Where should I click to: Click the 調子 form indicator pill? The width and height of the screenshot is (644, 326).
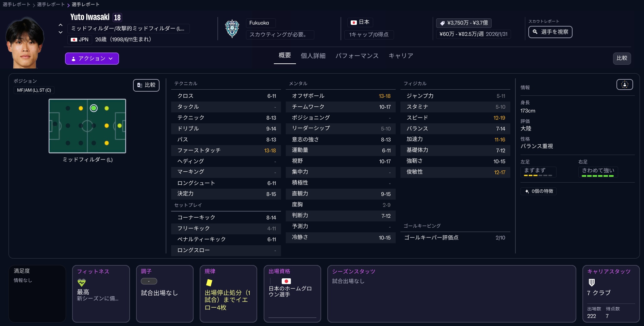coord(149,281)
